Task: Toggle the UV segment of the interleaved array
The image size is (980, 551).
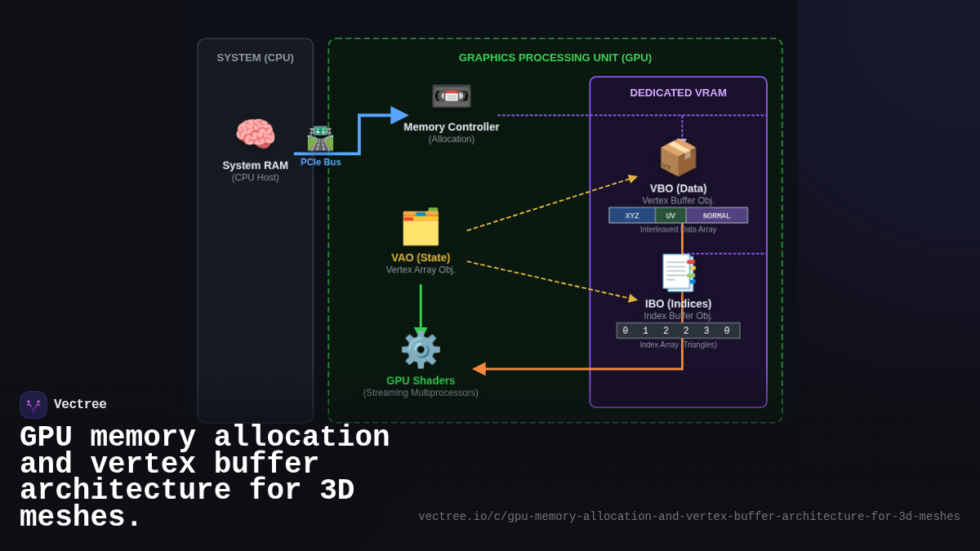Action: [670, 215]
